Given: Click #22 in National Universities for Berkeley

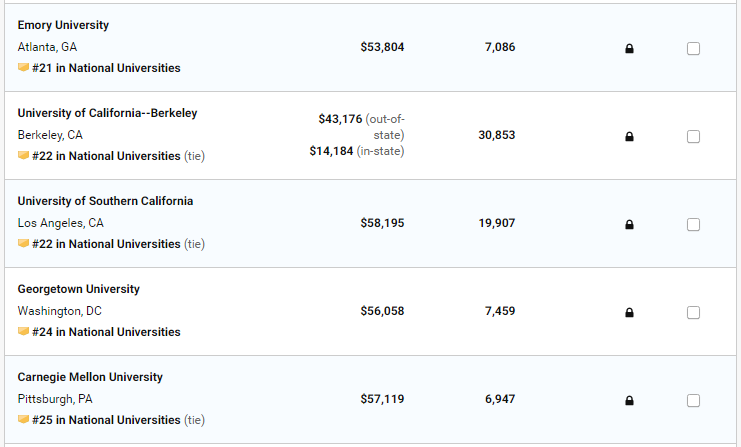Looking at the screenshot, I should 106,156.
